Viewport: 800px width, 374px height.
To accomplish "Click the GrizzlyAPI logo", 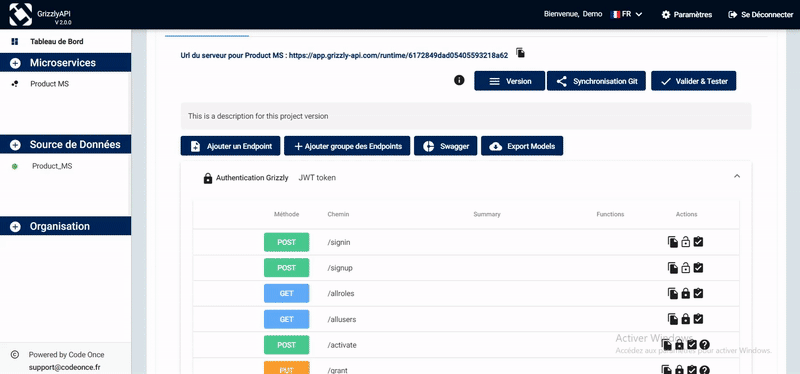I will [20, 14].
